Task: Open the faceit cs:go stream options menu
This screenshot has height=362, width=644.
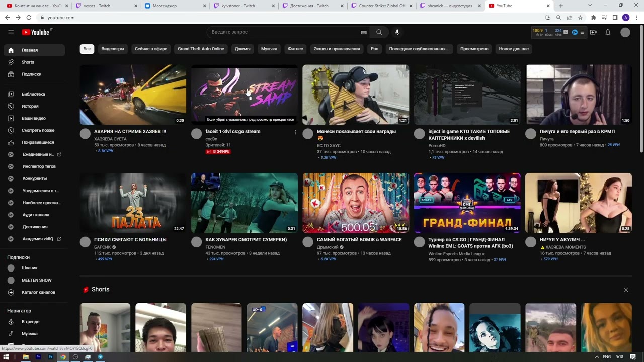Action: [x=295, y=132]
